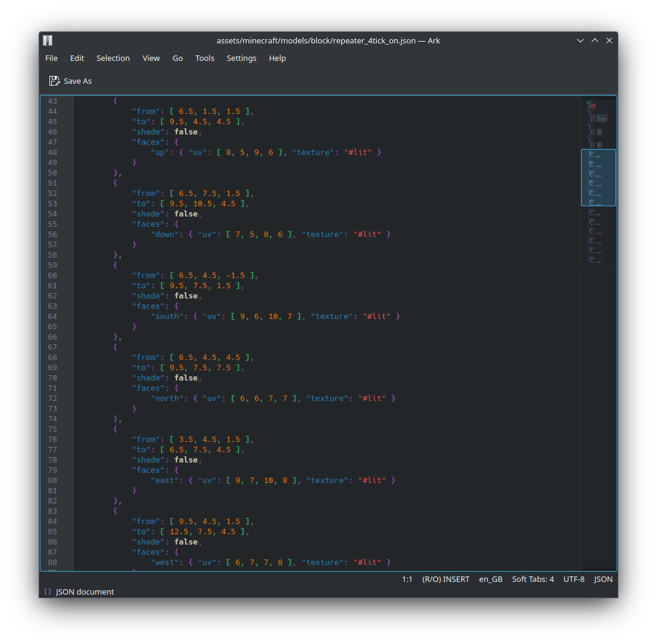Click the "north" key on line 72
This screenshot has height=644, width=657.
(167, 399)
